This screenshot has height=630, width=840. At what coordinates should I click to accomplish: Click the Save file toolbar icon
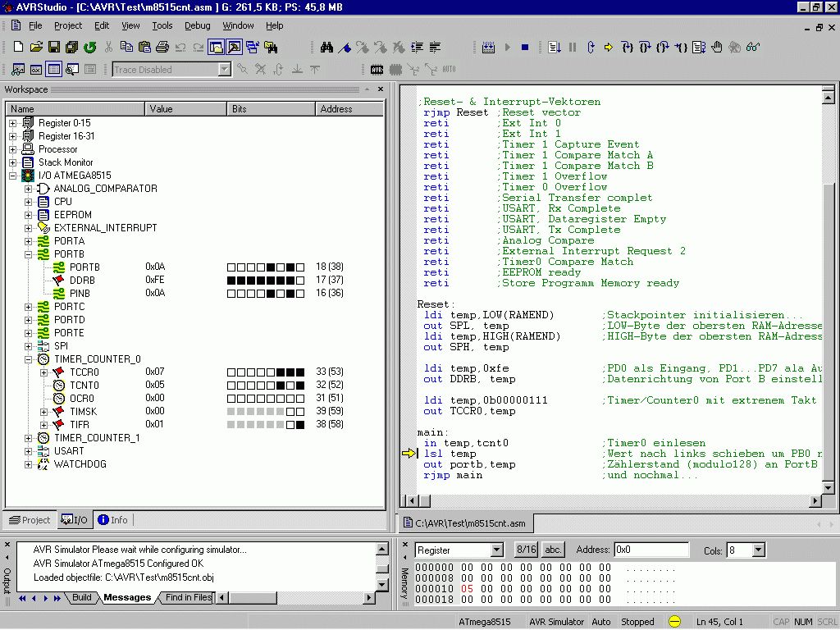tap(53, 48)
